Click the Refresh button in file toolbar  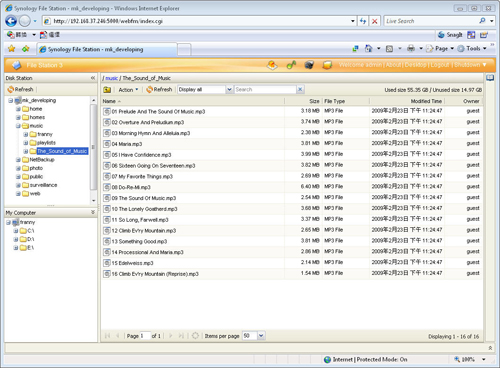point(159,89)
